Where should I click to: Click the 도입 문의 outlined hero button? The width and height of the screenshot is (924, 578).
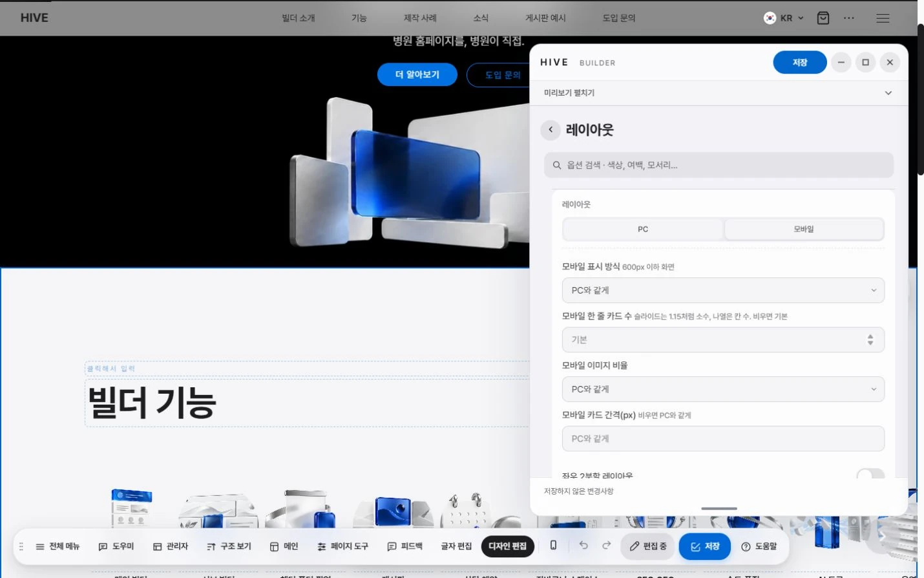point(498,74)
